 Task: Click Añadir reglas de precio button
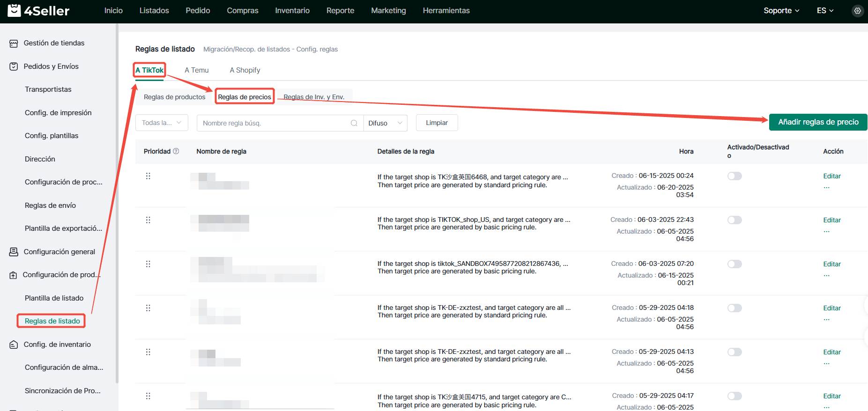(x=818, y=122)
